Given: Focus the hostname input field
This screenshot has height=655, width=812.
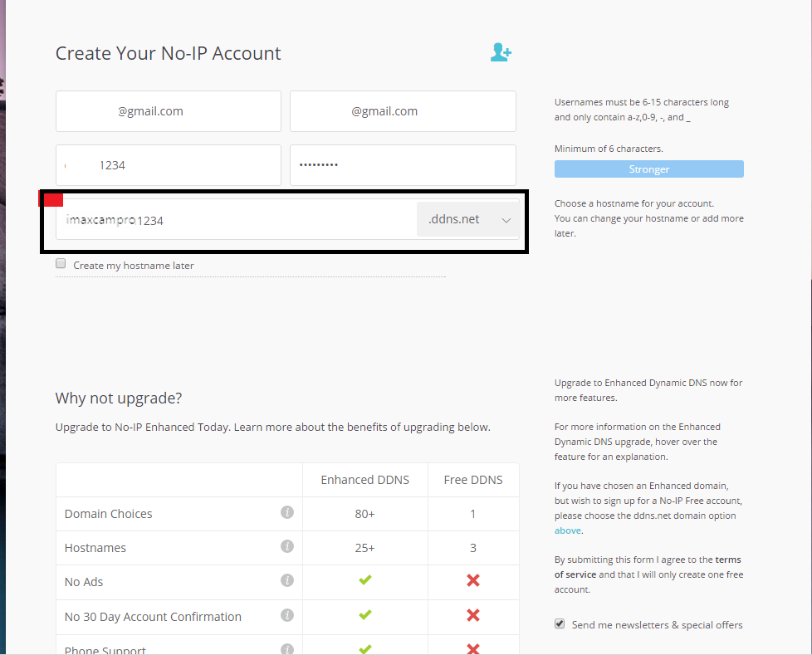Looking at the screenshot, I should point(236,219).
